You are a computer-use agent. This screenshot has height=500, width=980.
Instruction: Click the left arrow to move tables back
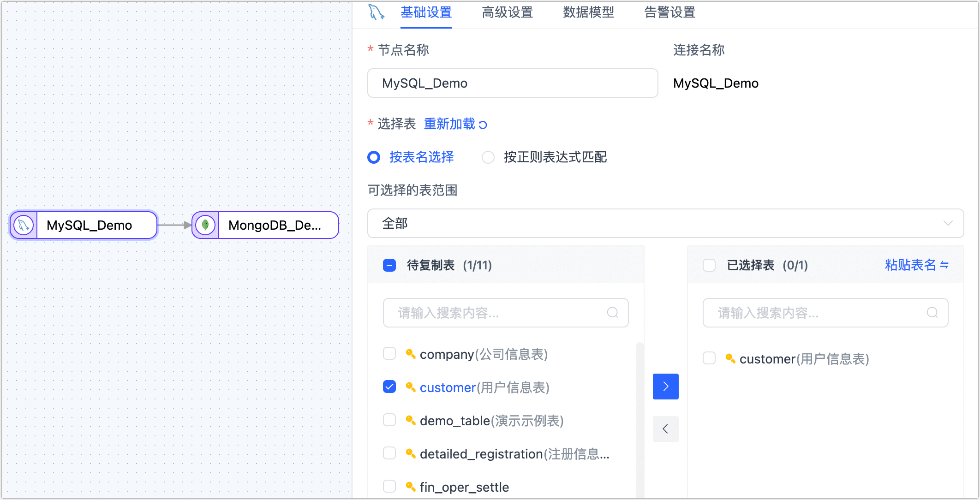pos(665,429)
